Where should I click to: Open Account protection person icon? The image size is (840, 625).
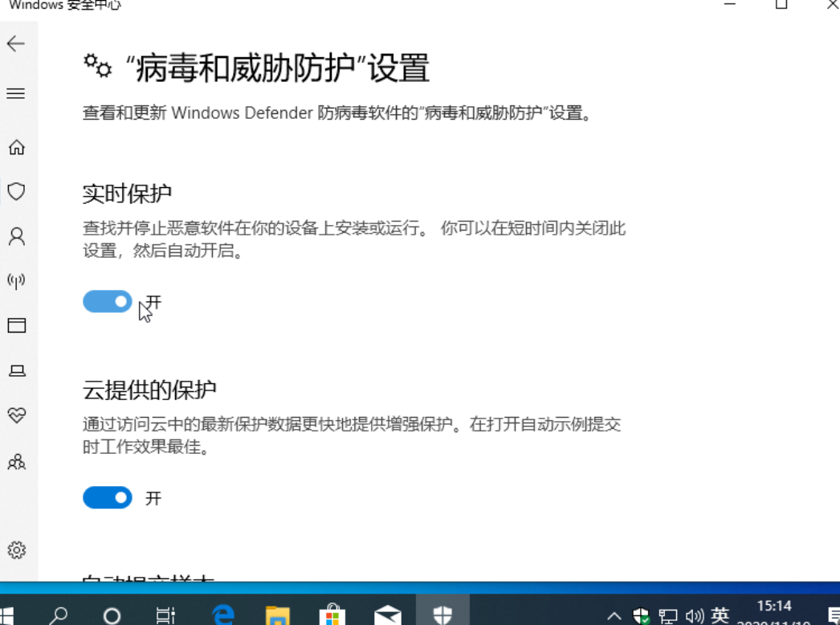pos(17,236)
